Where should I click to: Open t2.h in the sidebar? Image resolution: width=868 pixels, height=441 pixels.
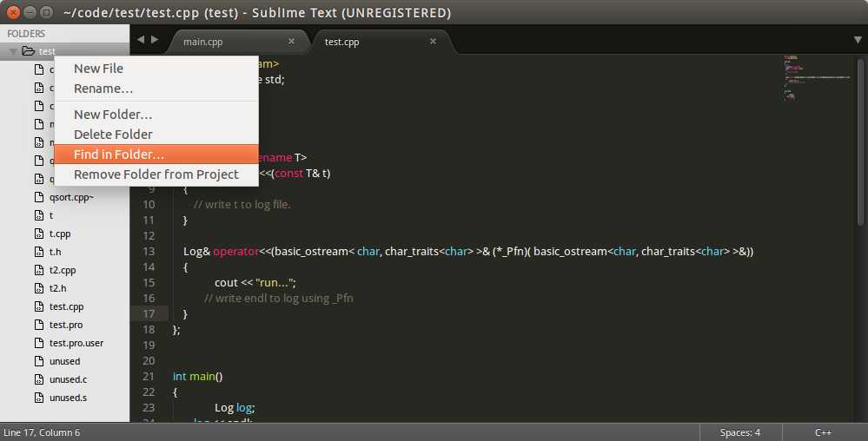click(x=57, y=288)
